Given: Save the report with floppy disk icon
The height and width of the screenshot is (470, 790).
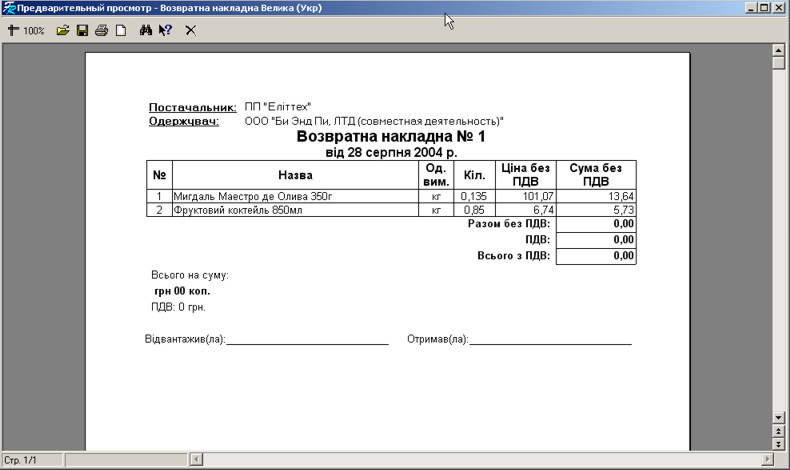Looking at the screenshot, I should 83,31.
